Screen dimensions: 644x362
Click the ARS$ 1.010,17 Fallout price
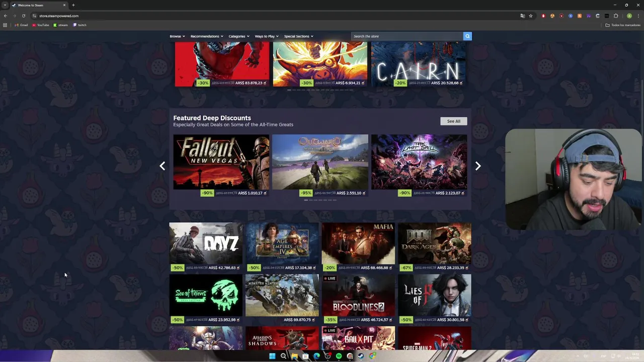coord(250,193)
